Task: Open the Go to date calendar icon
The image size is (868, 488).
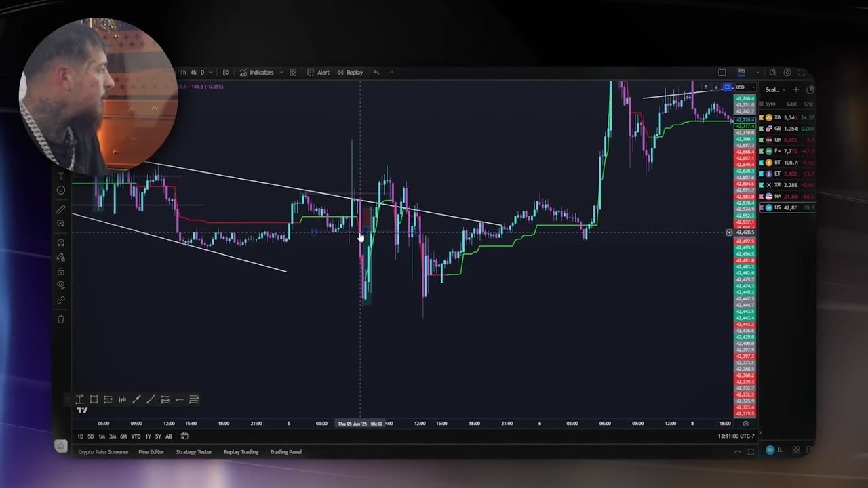Action: click(184, 436)
